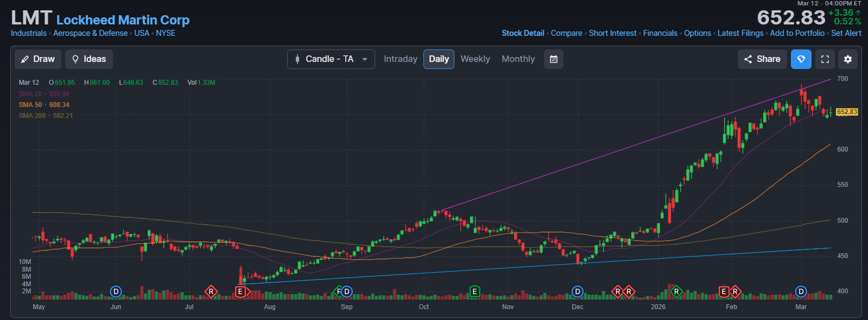Click the open value O 651.95
The height and width of the screenshot is (320, 868).
coord(62,83)
